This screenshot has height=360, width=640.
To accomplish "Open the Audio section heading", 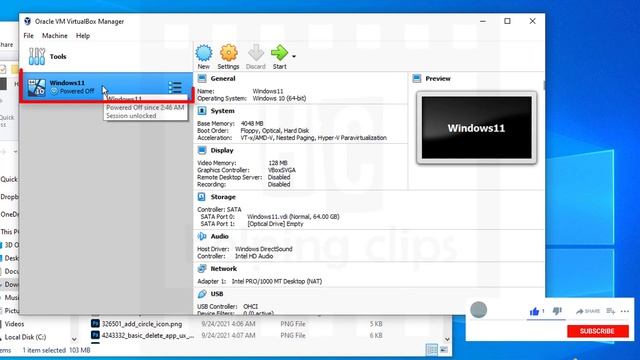I will pyautogui.click(x=220, y=236).
